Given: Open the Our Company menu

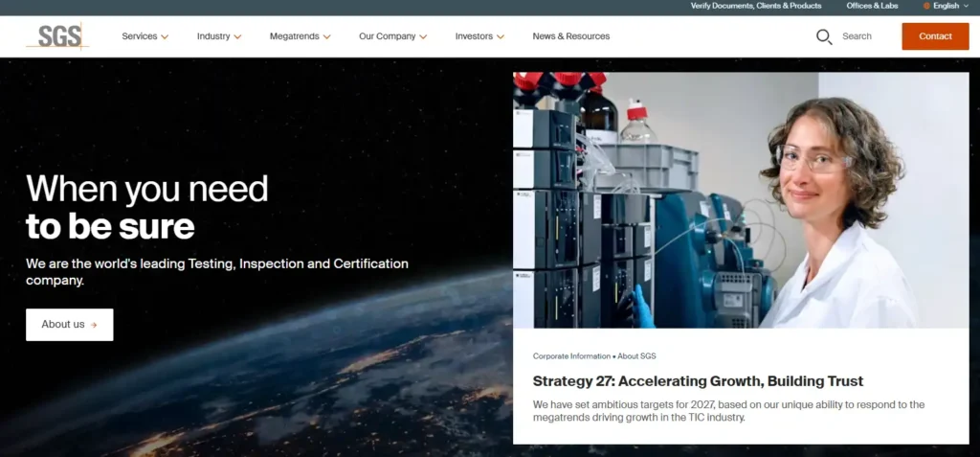Looking at the screenshot, I should 393,36.
